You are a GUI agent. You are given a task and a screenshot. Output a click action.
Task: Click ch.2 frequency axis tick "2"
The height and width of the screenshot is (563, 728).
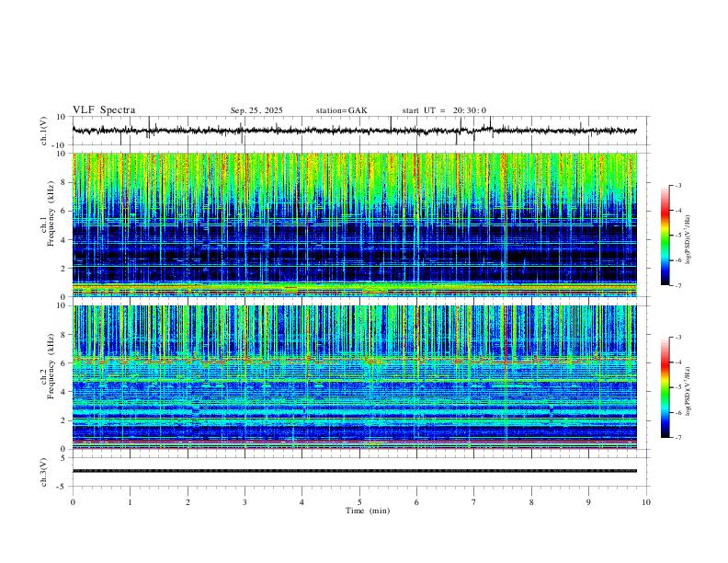63,420
